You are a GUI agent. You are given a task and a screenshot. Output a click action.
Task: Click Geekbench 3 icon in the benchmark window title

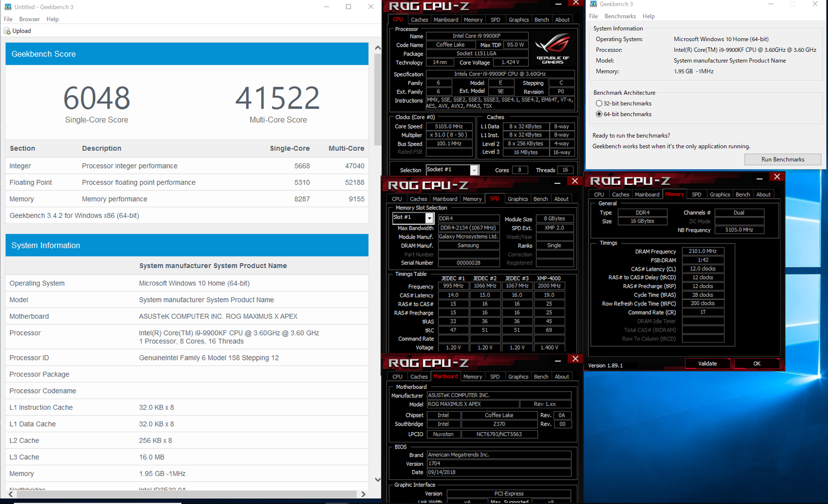(x=593, y=4)
